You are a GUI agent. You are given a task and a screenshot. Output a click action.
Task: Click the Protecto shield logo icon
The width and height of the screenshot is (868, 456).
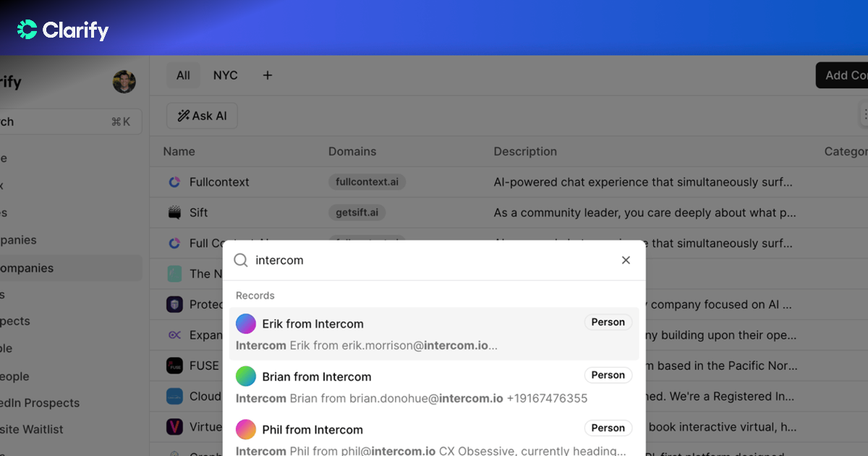pos(174,304)
